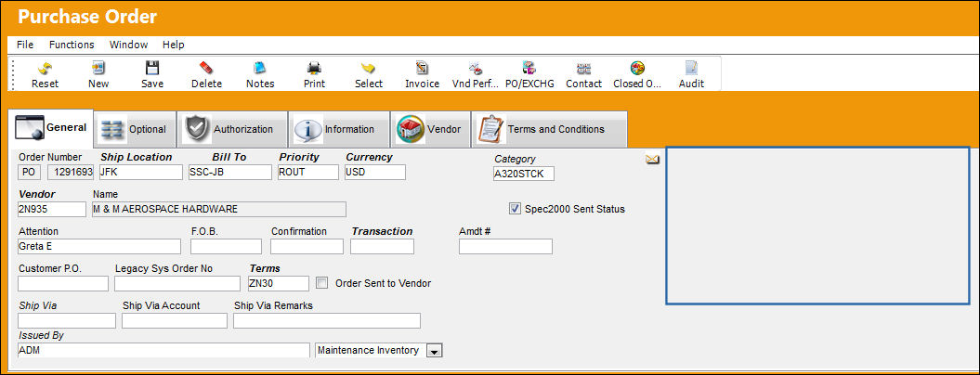Click the Confirmation input field

pos(307,246)
